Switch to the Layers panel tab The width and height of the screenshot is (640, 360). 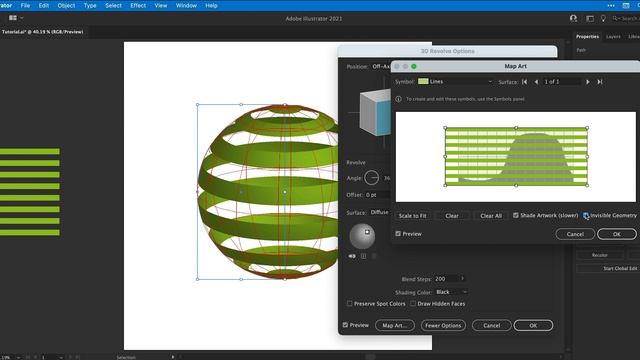point(613,36)
